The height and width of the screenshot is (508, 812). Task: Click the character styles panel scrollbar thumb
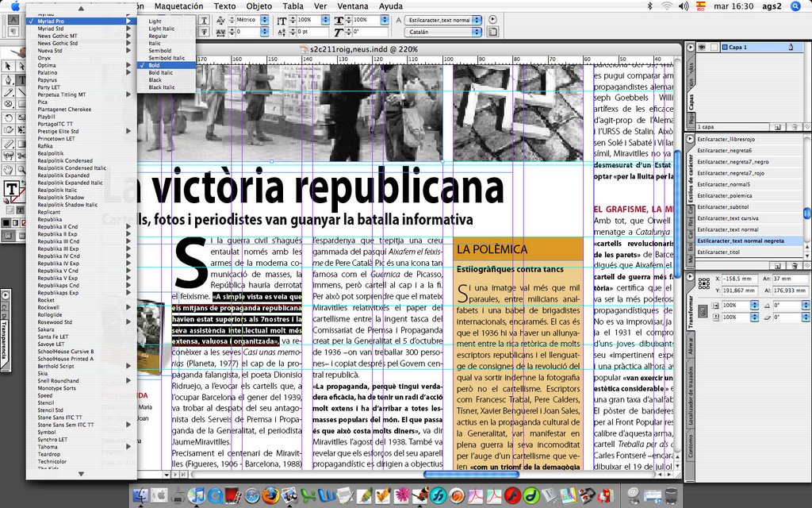[x=806, y=213]
